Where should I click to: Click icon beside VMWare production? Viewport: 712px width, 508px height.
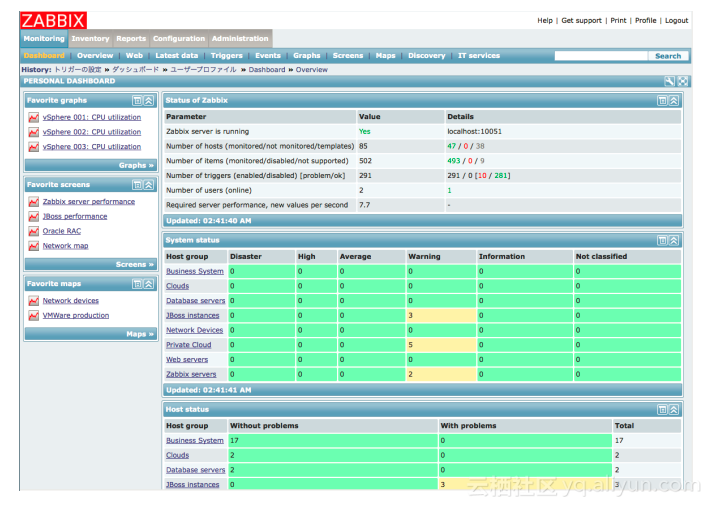click(x=34, y=316)
